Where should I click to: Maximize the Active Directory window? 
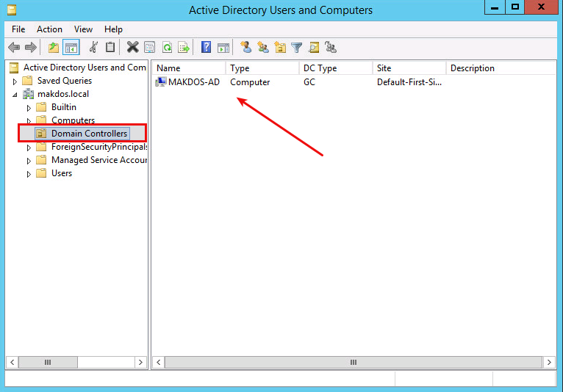[515, 7]
